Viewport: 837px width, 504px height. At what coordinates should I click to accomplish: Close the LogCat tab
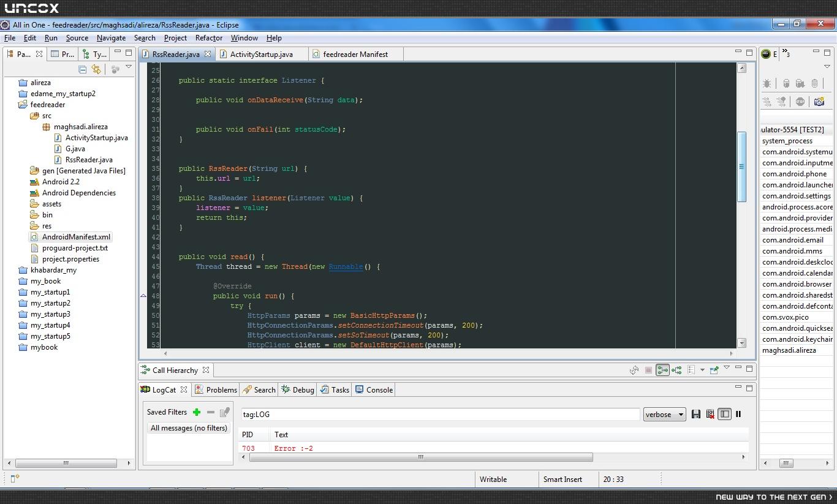183,389
